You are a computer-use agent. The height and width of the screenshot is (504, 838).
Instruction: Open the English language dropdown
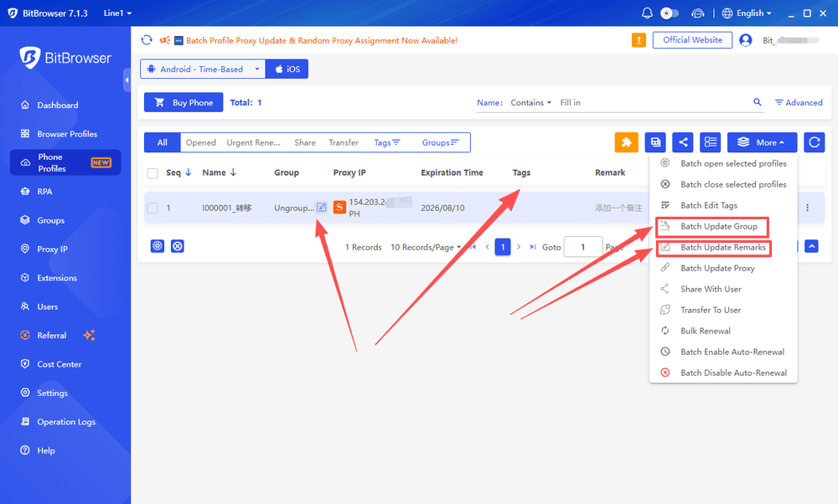[747, 13]
